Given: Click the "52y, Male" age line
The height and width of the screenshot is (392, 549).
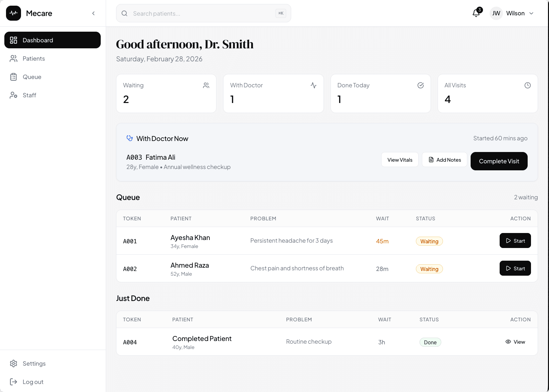Looking at the screenshot, I should tap(181, 274).
